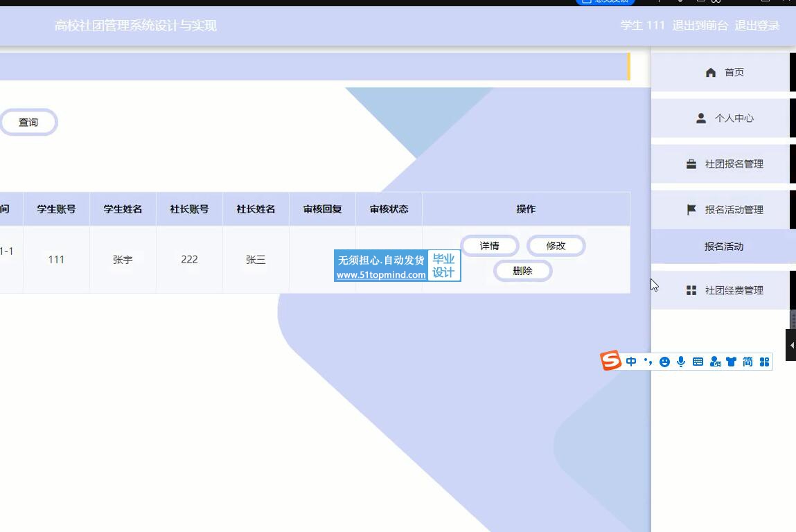Image resolution: width=796 pixels, height=532 pixels.
Task: Open 详情 for student 张宇's record
Action: tap(489, 246)
